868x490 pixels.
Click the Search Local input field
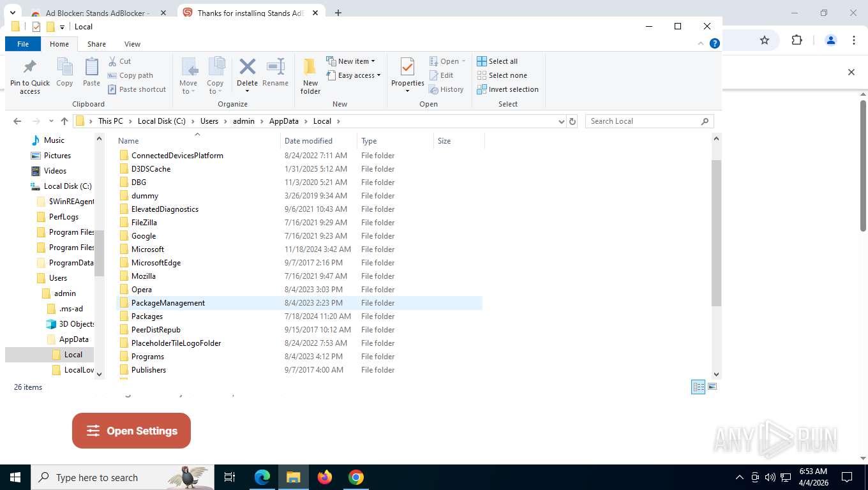649,121
